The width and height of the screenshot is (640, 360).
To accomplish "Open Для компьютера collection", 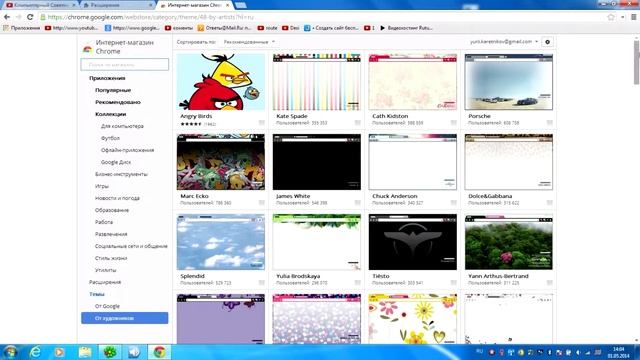I will click(x=122, y=126).
